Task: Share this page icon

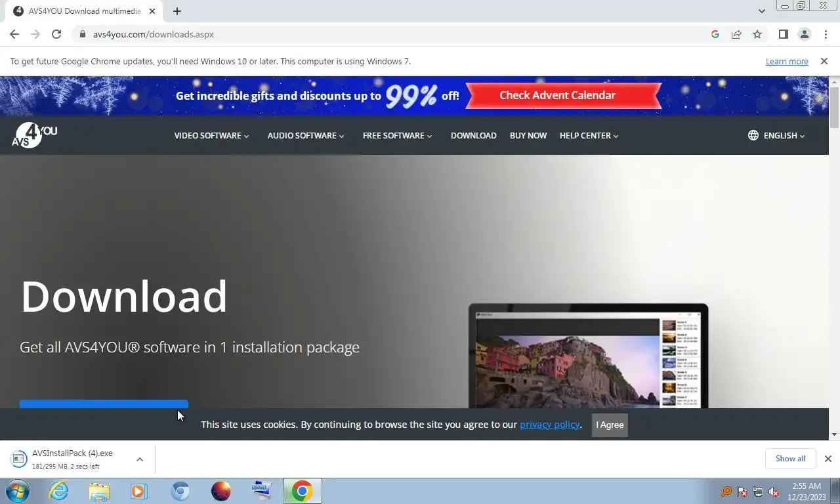Action: coord(736,34)
